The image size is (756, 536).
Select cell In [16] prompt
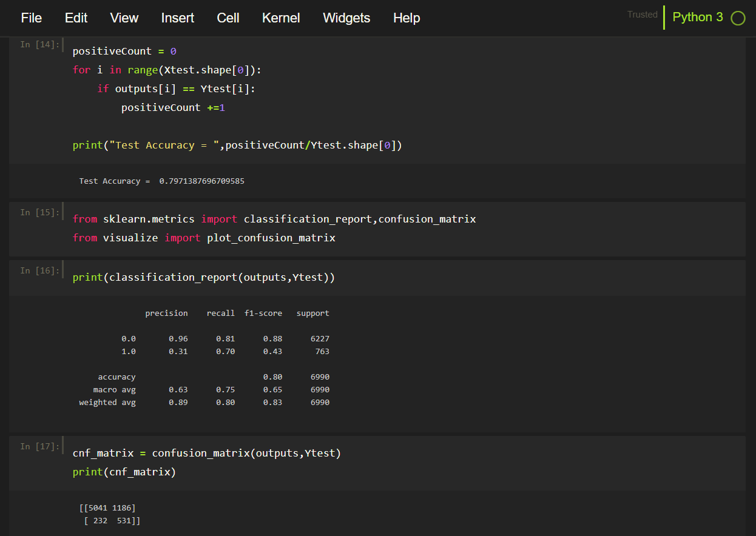40,270
